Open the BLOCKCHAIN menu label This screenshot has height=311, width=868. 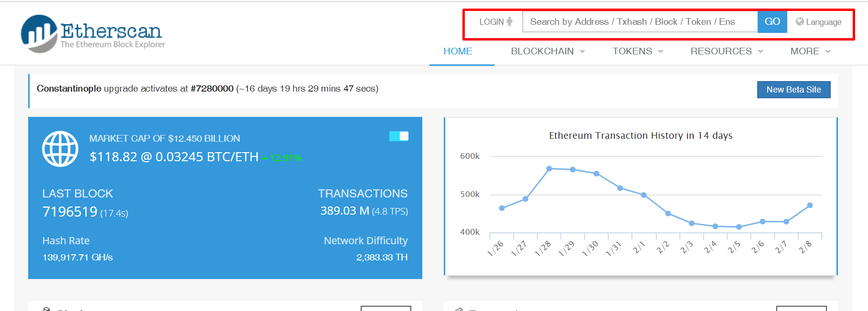click(542, 51)
